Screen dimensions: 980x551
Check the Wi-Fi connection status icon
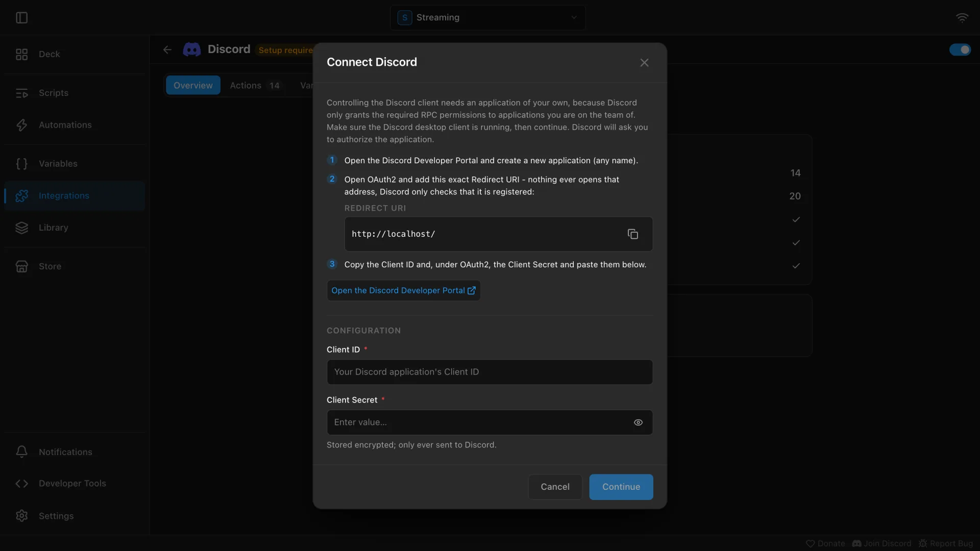(x=962, y=18)
